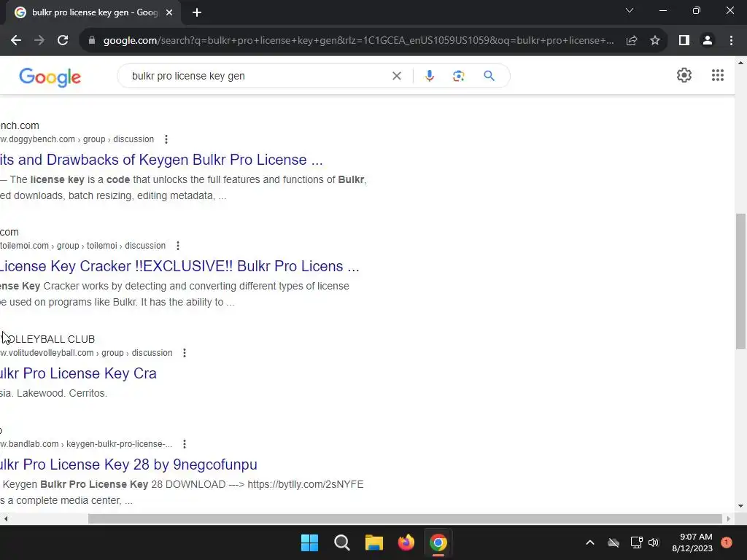Click the browser forward arrow

[x=39, y=41]
